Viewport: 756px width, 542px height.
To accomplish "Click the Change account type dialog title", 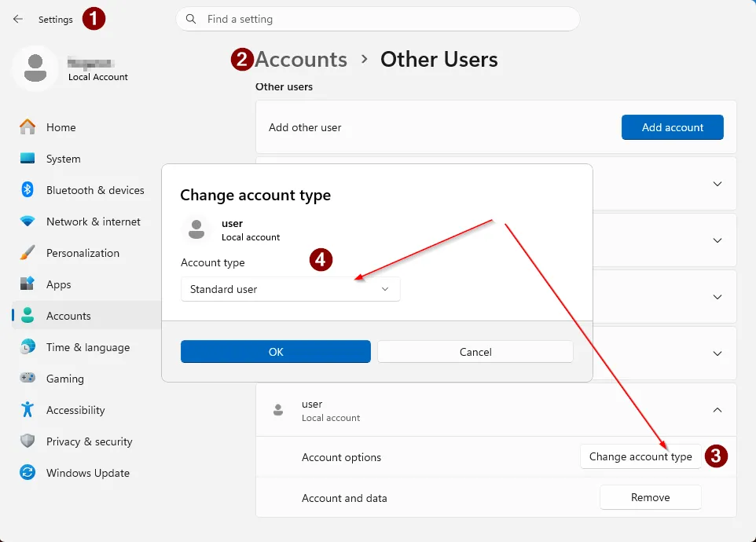I will (x=255, y=195).
